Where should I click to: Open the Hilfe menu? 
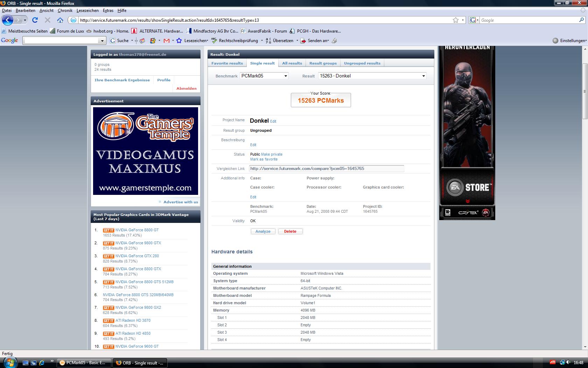[122, 11]
